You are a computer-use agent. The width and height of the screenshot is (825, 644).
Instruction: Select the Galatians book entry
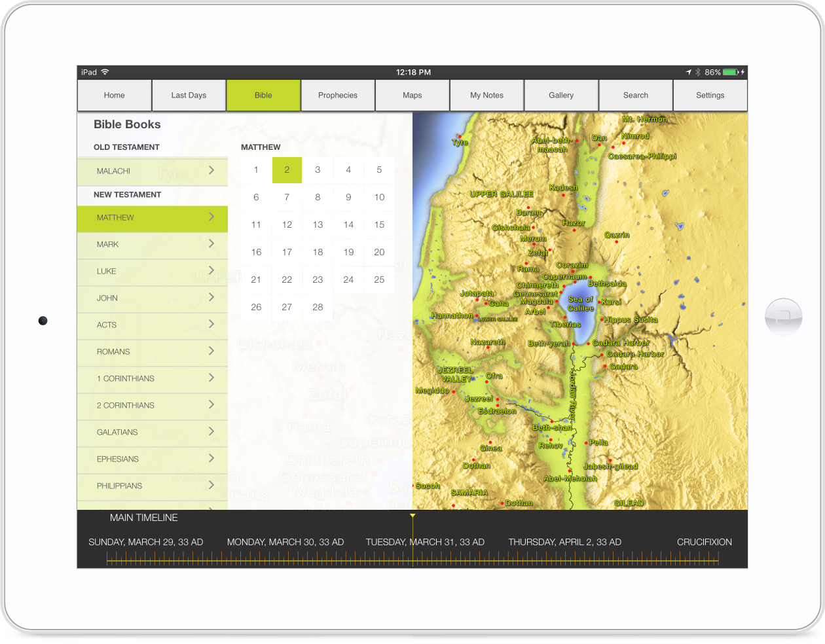point(152,432)
